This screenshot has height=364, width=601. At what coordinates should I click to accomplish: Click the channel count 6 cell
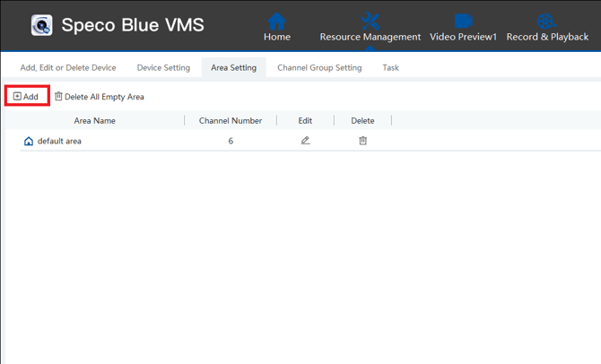pyautogui.click(x=231, y=142)
